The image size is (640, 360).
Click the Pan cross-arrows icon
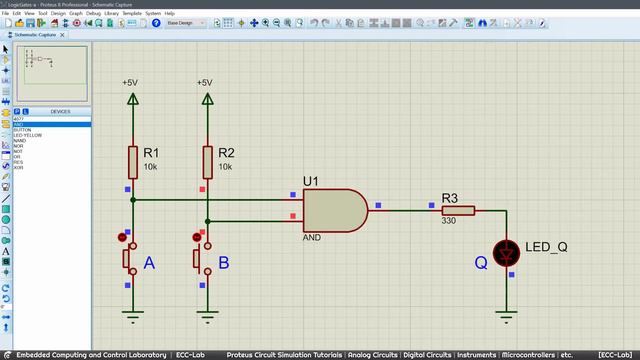click(254, 23)
